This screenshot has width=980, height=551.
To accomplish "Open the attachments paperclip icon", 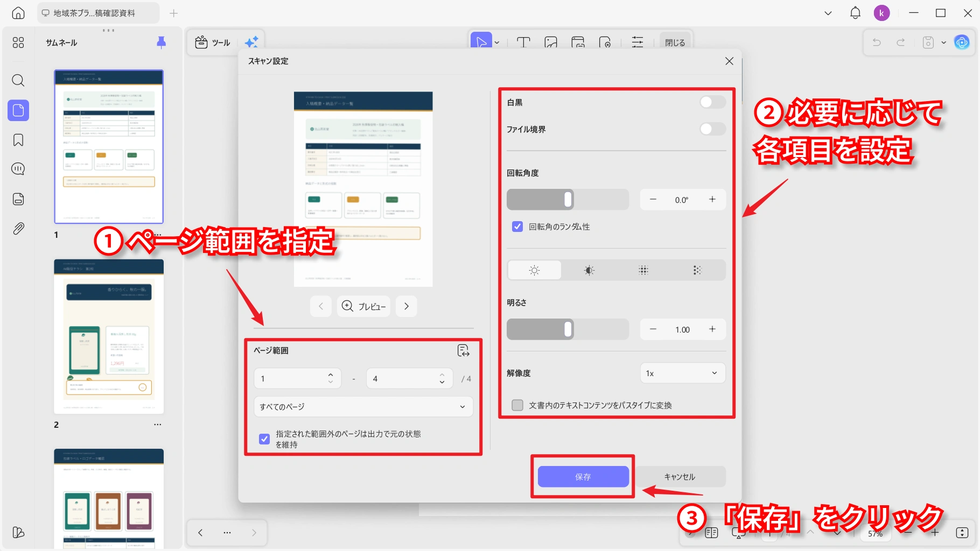I will [18, 229].
